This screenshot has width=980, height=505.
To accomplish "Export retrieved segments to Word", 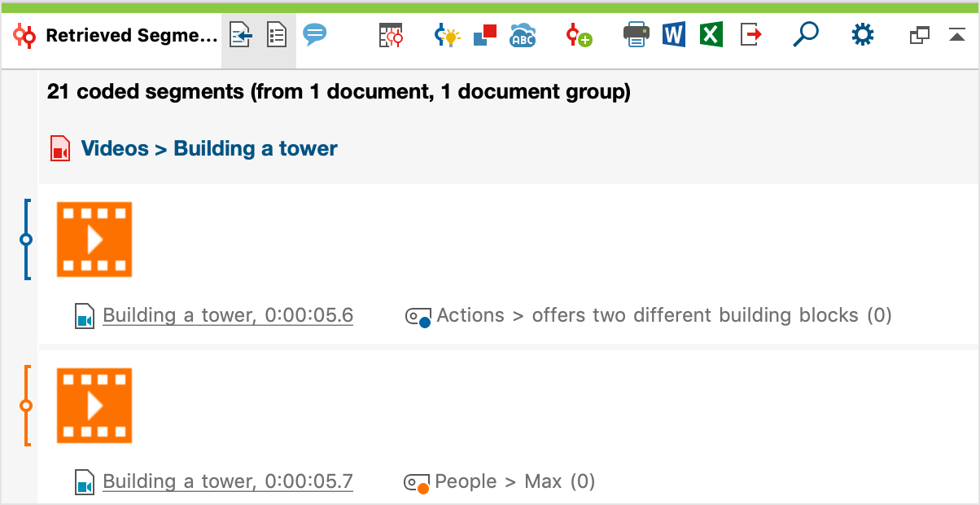I will pyautogui.click(x=674, y=35).
